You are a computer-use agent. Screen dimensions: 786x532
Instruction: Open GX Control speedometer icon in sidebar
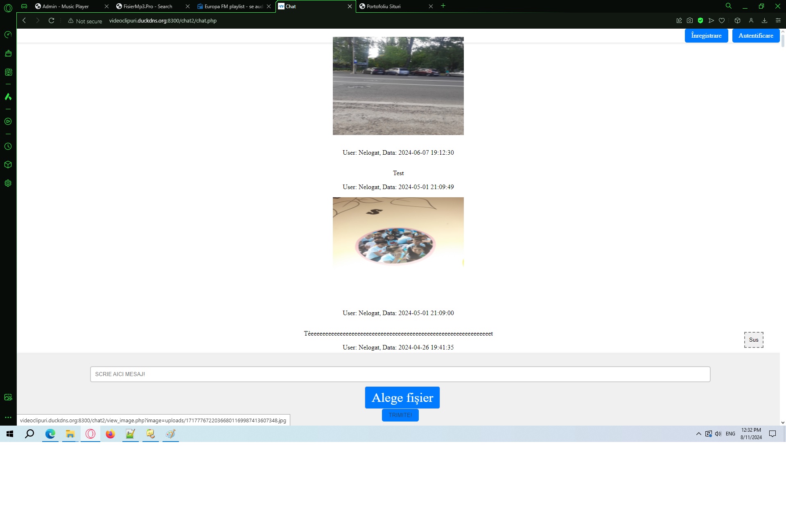(8, 35)
